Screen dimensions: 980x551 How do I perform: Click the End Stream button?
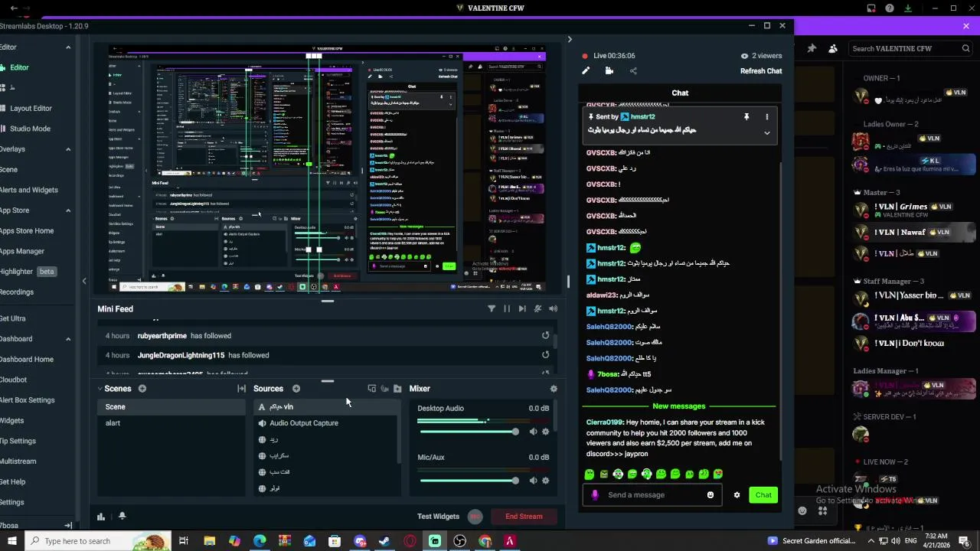coord(524,517)
